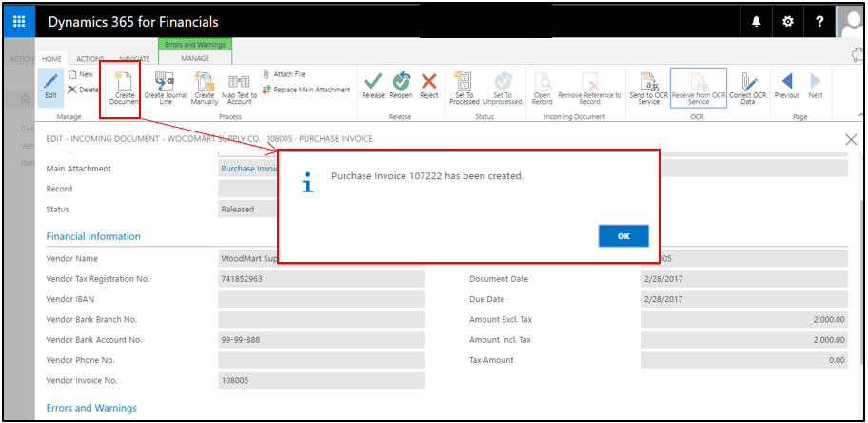
Task: Click the Reject X icon
Action: pyautogui.click(x=428, y=87)
